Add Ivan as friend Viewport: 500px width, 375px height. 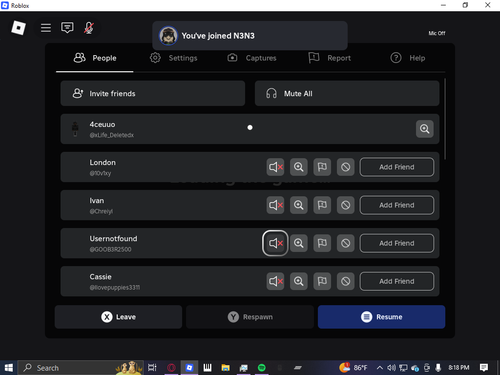pyautogui.click(x=397, y=205)
